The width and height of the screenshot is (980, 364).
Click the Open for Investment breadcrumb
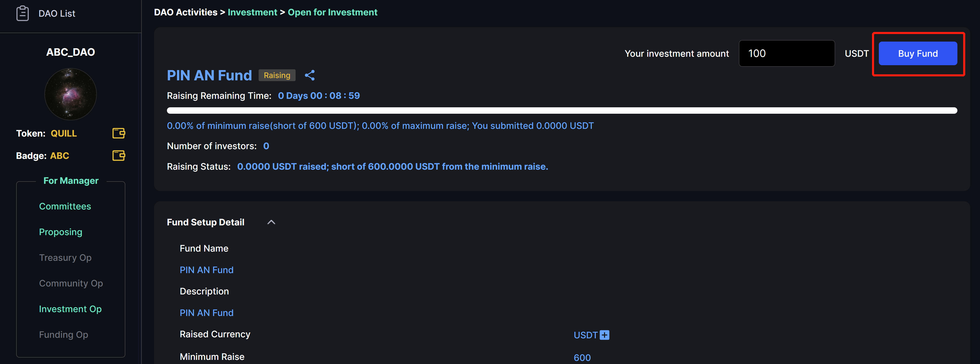333,12
